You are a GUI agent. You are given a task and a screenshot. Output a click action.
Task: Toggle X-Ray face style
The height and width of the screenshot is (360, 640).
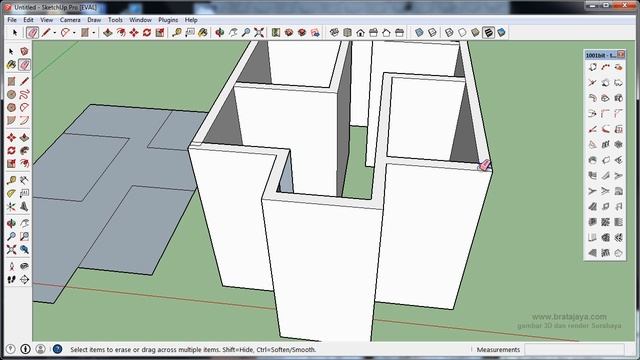[x=419, y=33]
